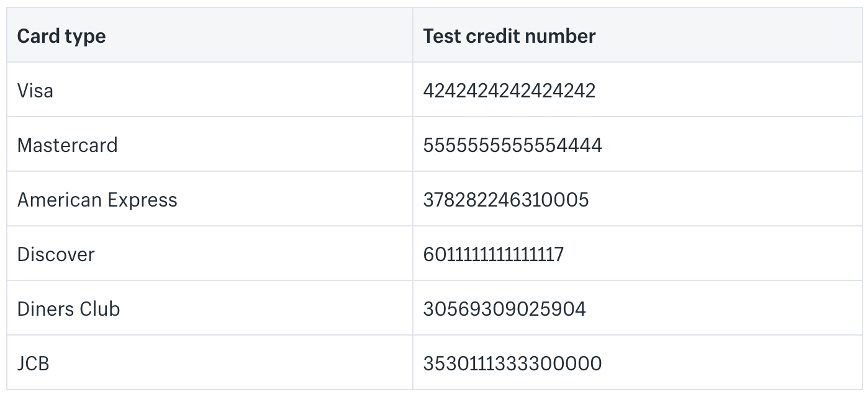The height and width of the screenshot is (397, 868).
Task: Click the Discover card type cell
Action: (56, 254)
